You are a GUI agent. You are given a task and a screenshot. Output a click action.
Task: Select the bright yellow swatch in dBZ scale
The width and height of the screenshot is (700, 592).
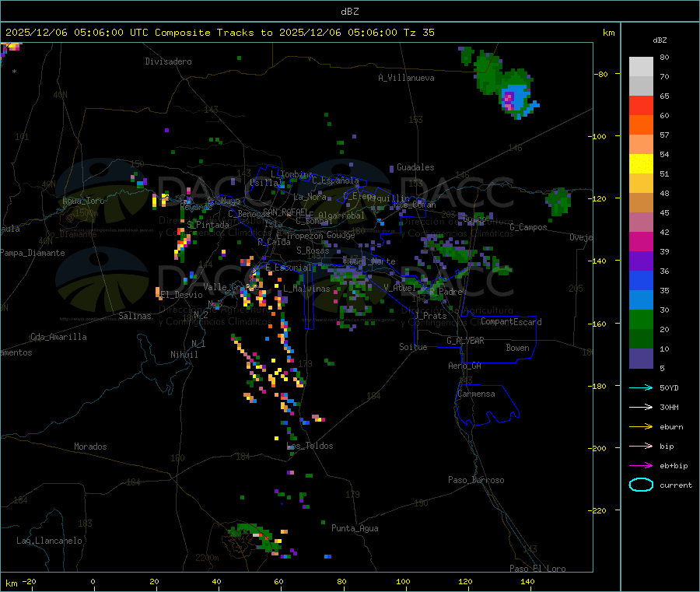coord(641,164)
